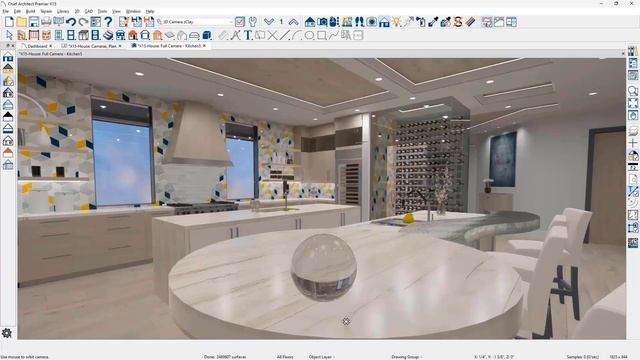Viewport: 640px width, 360px height.
Task: Open the All Floors status dropdown
Action: 285,357
